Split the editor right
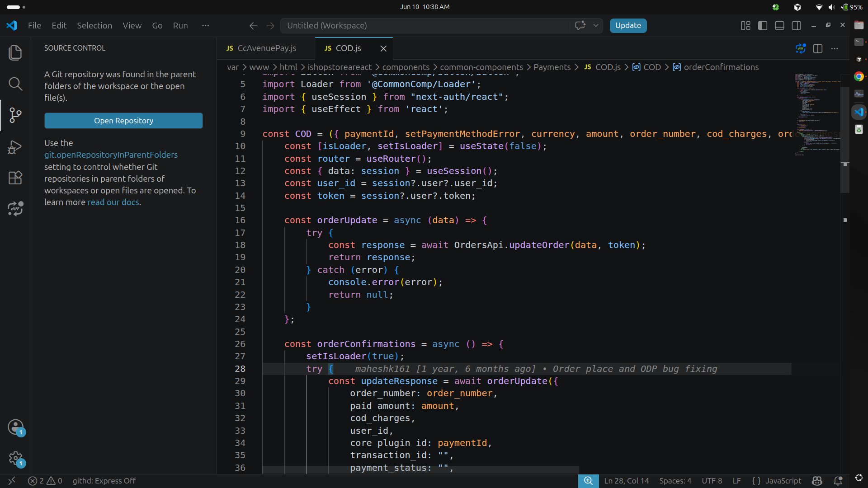This screenshot has height=488, width=868. click(818, 48)
